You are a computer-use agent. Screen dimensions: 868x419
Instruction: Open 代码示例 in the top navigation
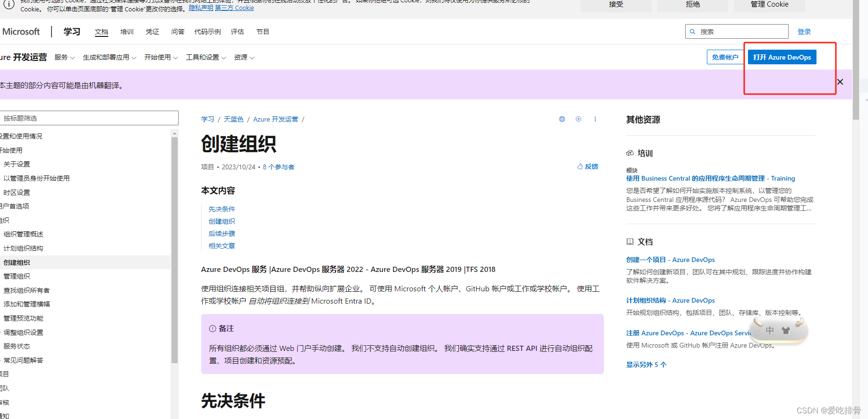[207, 32]
